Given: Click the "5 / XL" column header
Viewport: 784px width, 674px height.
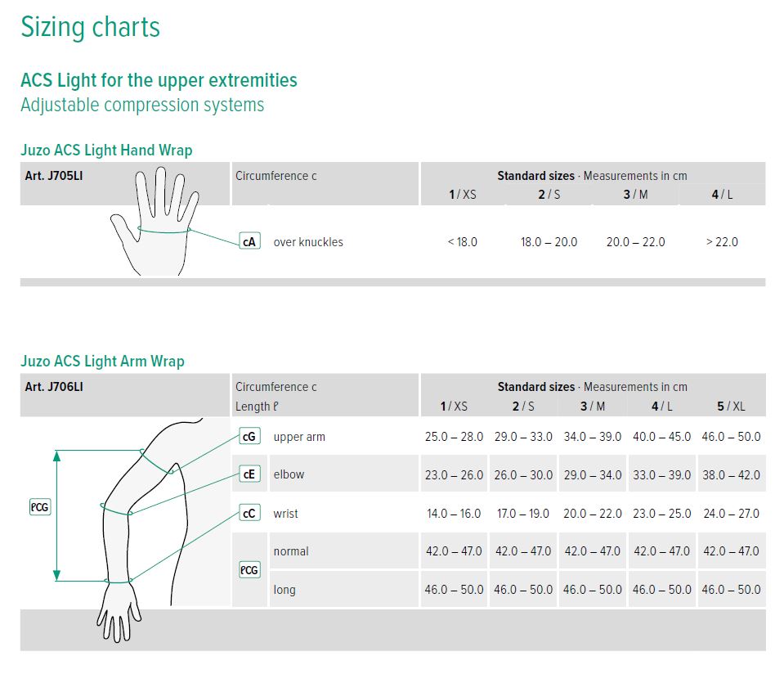Looking at the screenshot, I should tap(731, 407).
